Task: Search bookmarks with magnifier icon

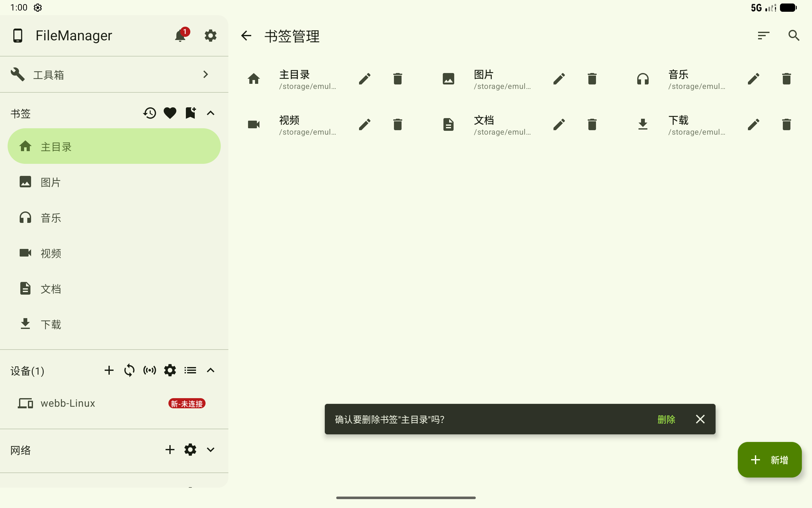Action: tap(794, 35)
